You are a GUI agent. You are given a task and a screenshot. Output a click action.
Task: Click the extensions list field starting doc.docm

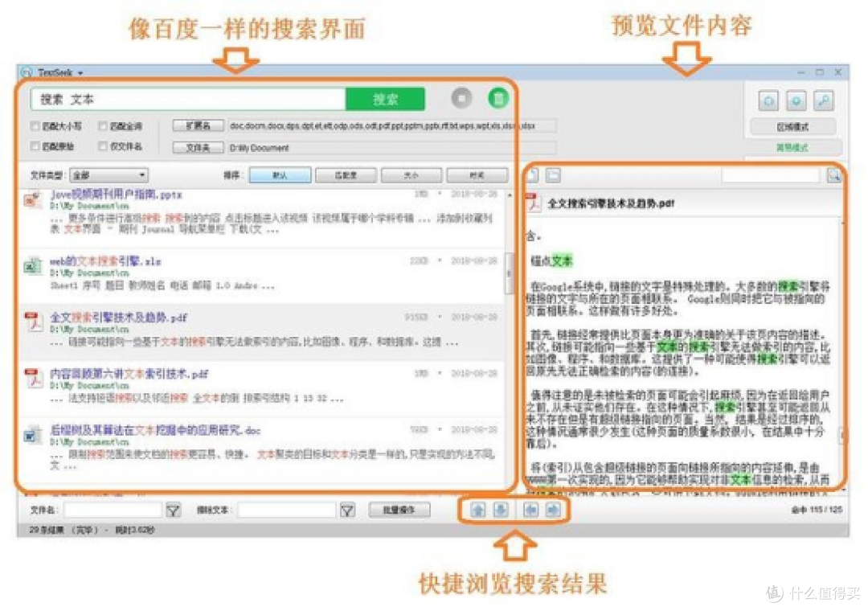tap(392, 125)
